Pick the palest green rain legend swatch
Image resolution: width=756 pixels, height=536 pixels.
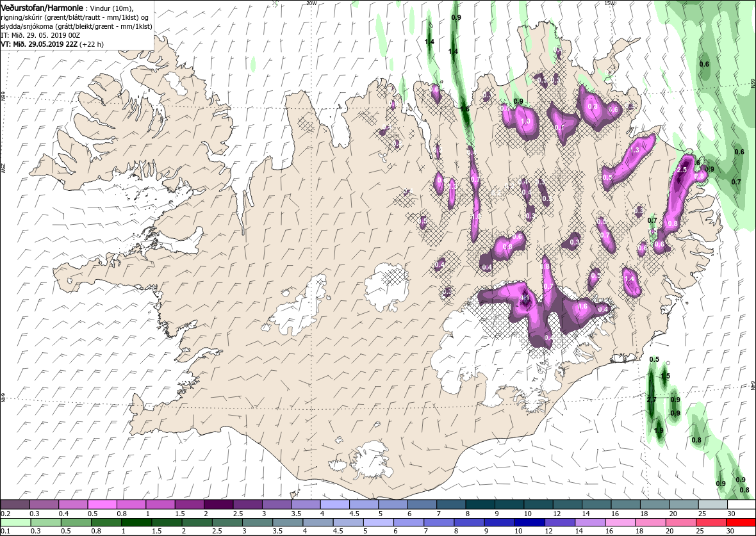15,523
